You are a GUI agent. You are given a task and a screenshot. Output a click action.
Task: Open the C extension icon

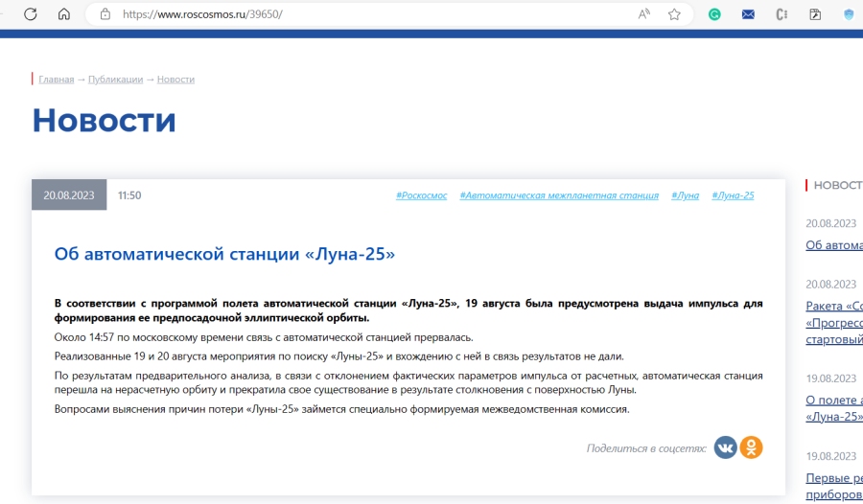(781, 15)
